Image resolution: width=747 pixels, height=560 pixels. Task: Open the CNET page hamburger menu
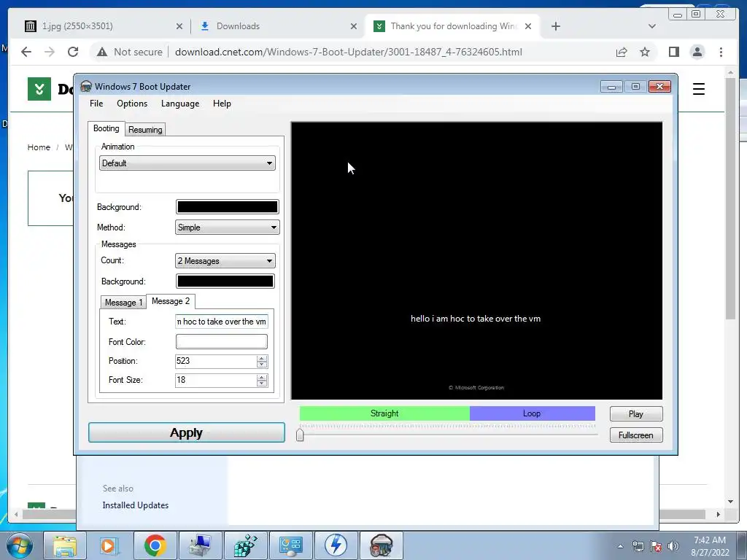[x=698, y=89]
